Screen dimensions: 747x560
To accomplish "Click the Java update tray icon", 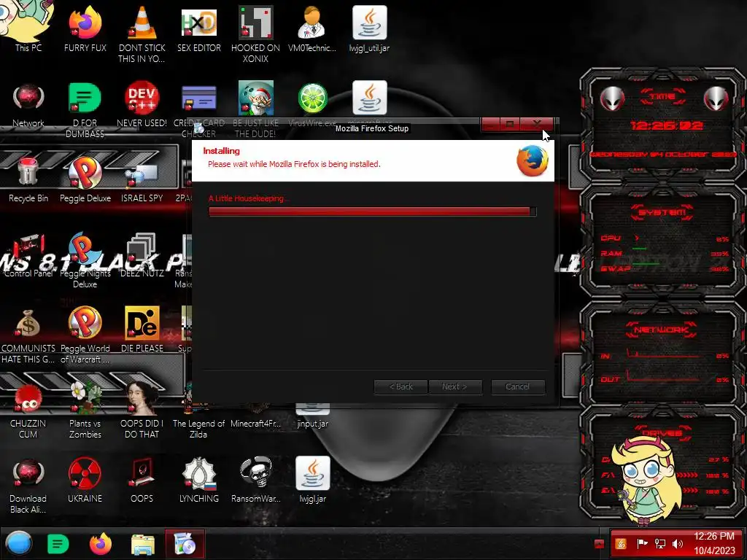I will 621,544.
